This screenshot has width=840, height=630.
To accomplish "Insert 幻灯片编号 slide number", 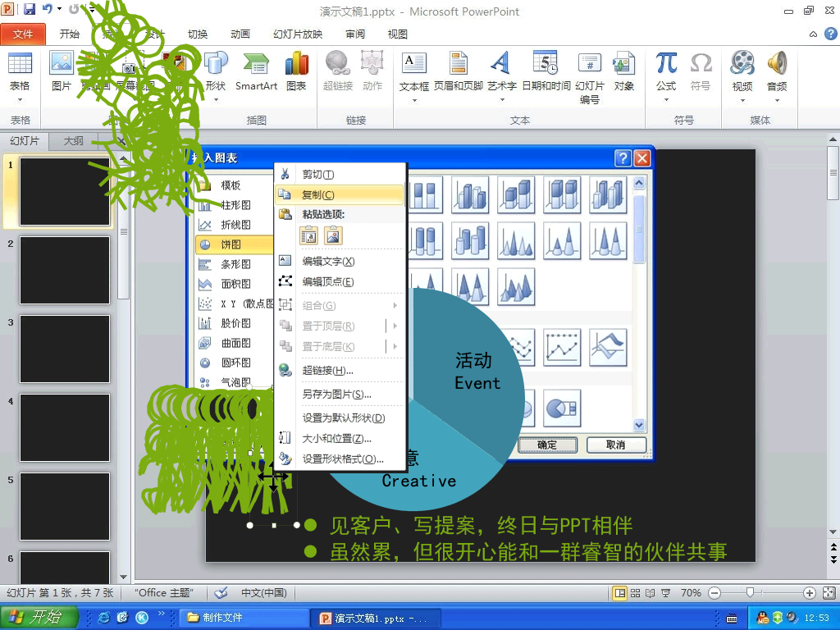I will tap(589, 78).
